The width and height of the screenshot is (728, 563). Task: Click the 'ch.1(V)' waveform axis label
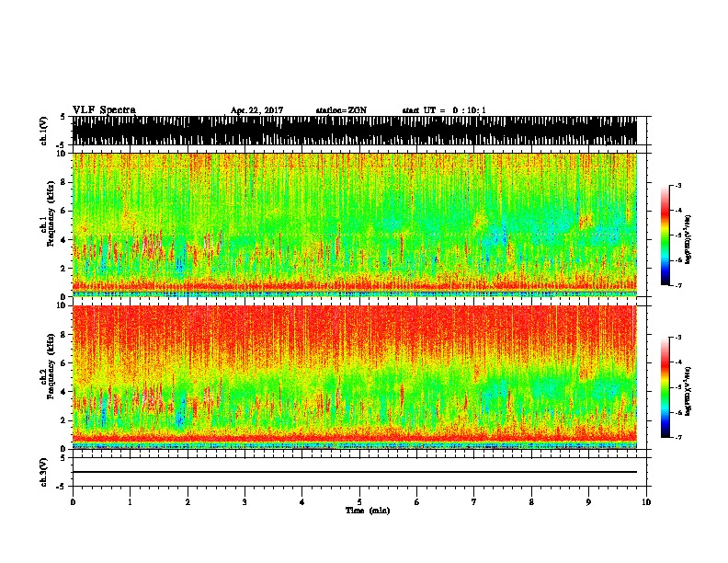[x=43, y=131]
